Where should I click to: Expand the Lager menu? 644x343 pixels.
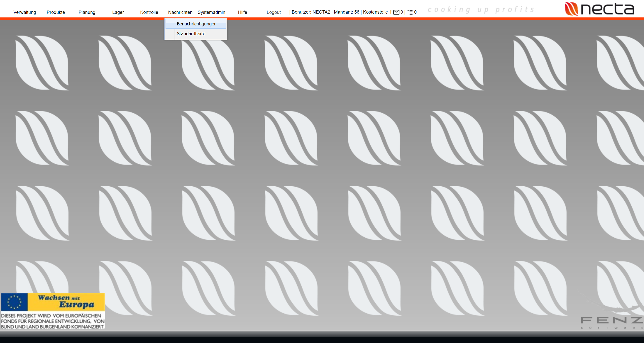(118, 12)
